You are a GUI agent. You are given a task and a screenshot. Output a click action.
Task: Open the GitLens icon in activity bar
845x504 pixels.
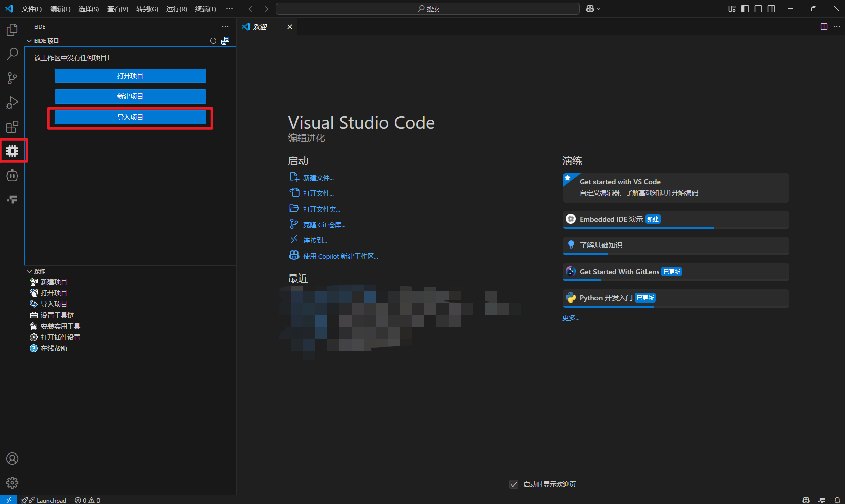pyautogui.click(x=12, y=199)
